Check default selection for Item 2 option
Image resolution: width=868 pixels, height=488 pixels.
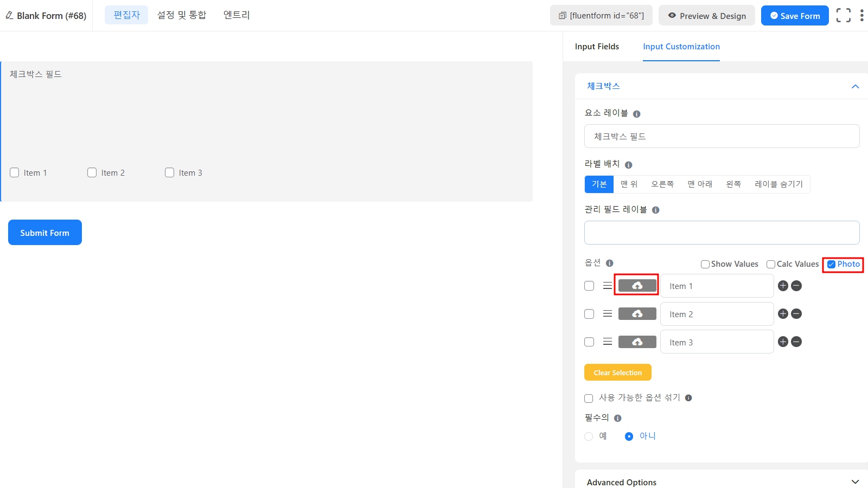(x=589, y=314)
